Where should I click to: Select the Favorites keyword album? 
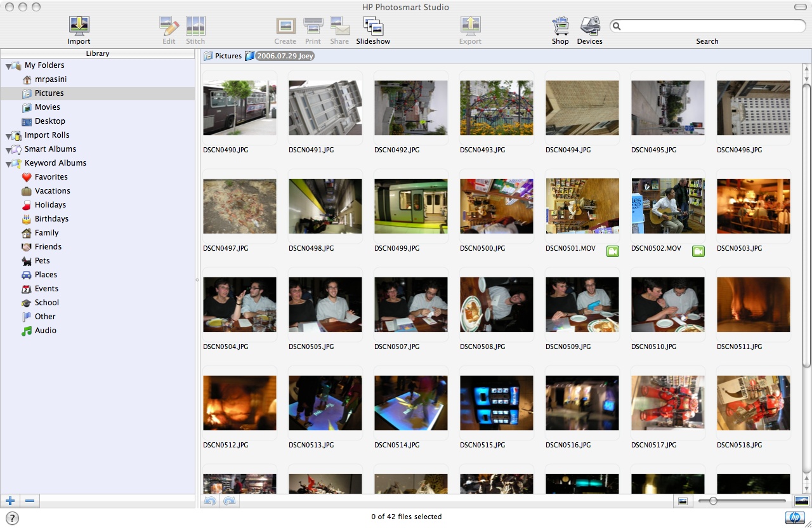51,177
